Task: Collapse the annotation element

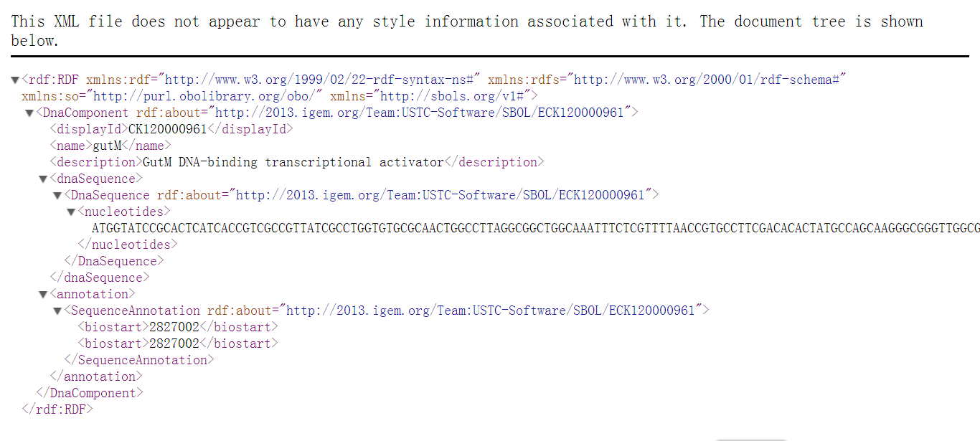Action: coord(43,294)
